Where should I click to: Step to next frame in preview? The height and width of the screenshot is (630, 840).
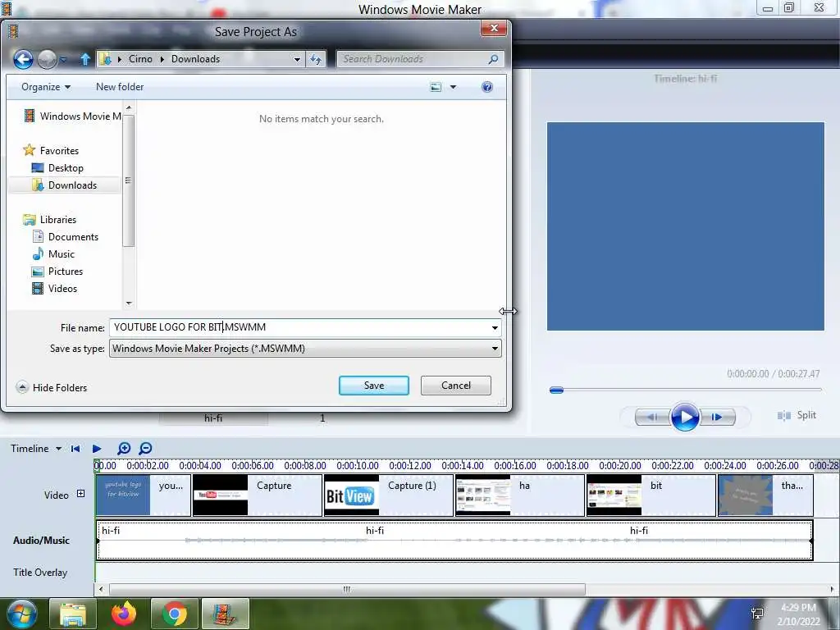click(717, 417)
